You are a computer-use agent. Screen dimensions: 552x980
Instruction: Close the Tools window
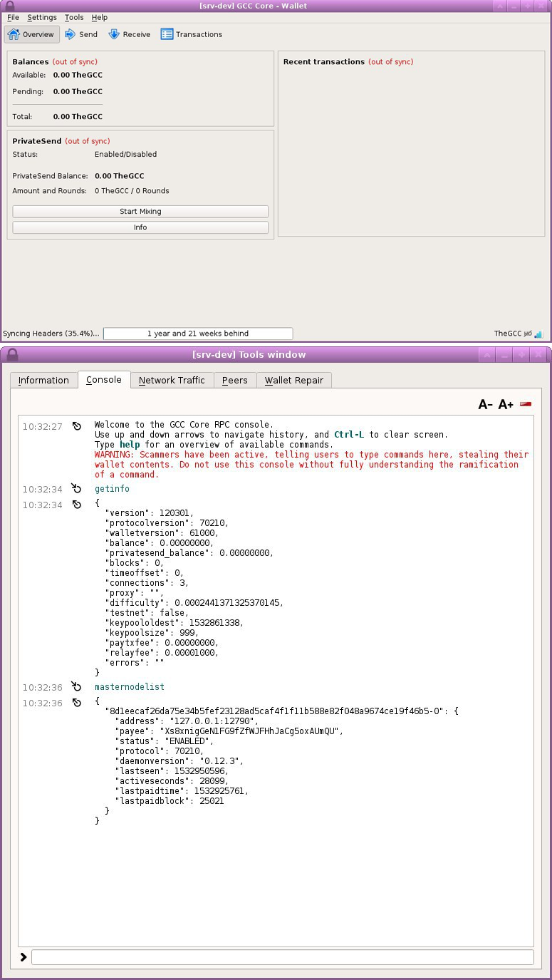tap(540, 355)
